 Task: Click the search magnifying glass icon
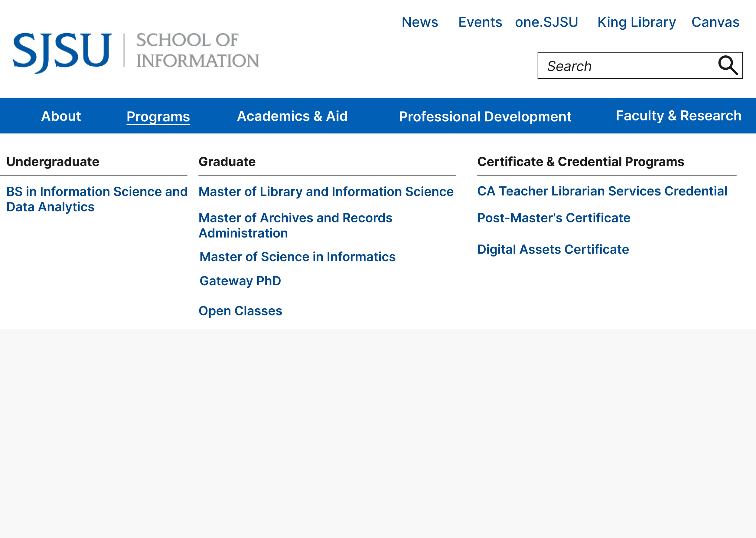728,66
